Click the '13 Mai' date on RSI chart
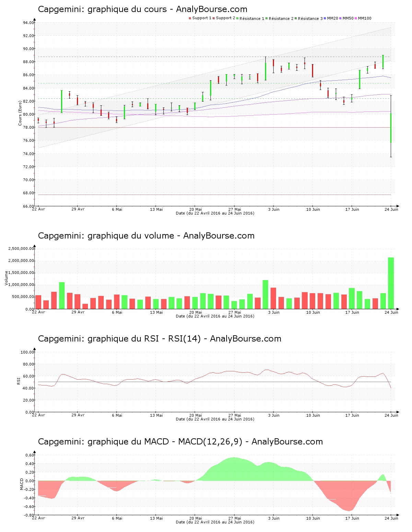Image resolution: width=412 pixels, height=532 pixels. (x=156, y=415)
